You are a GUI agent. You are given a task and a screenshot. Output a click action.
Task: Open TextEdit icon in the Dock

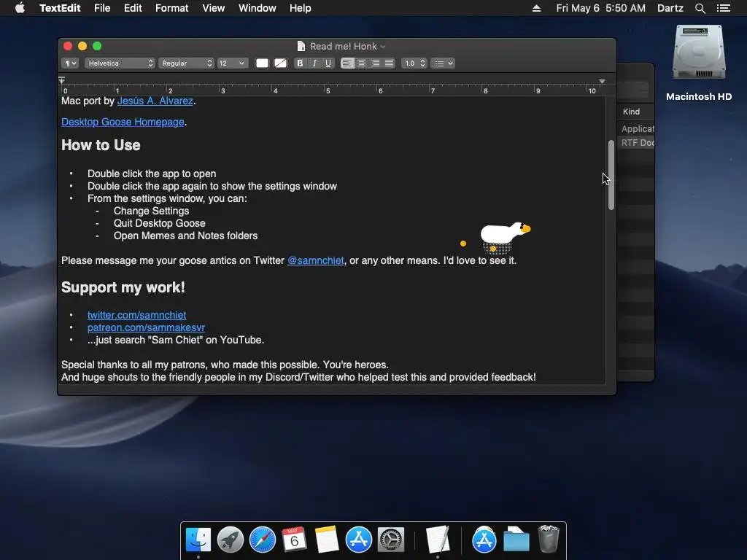click(x=438, y=540)
